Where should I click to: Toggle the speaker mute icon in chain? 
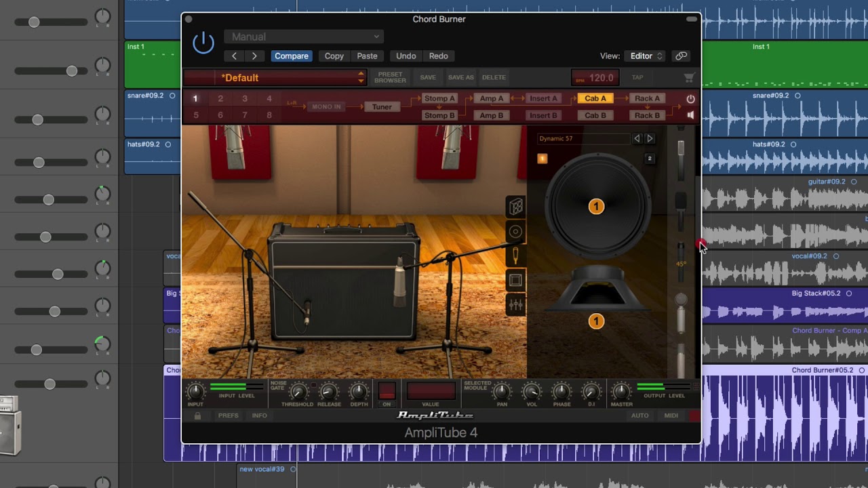click(690, 115)
